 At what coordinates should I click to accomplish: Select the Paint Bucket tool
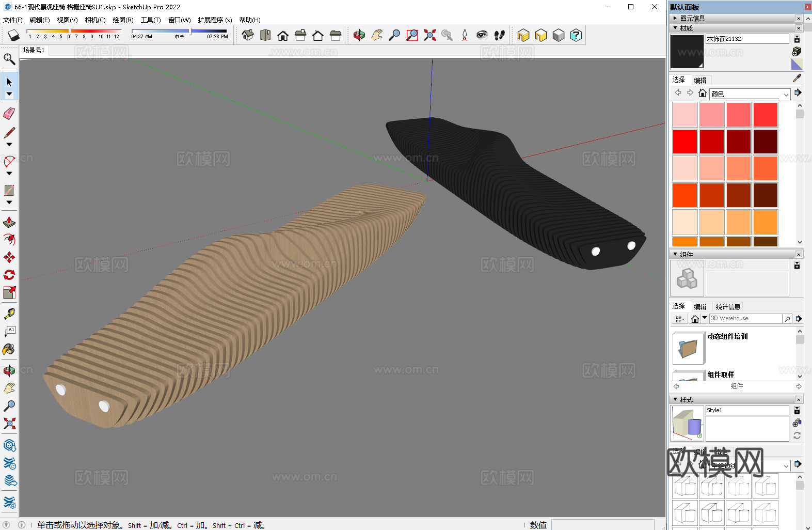(9, 350)
